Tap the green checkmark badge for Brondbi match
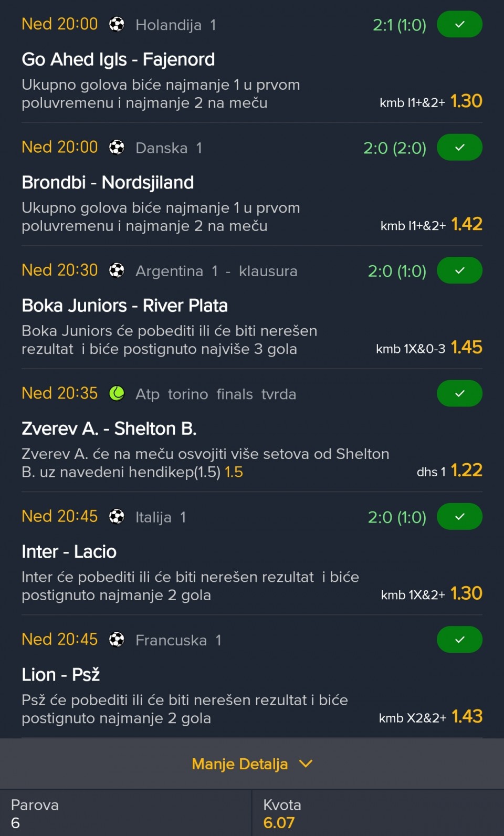This screenshot has height=836, width=504. coord(459,148)
